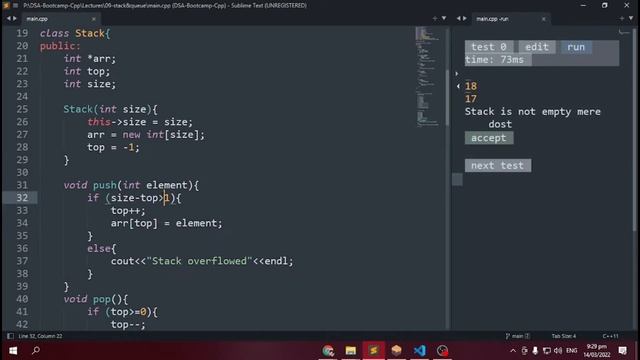Click the test 0 button
The image size is (640, 360).
[489, 47]
